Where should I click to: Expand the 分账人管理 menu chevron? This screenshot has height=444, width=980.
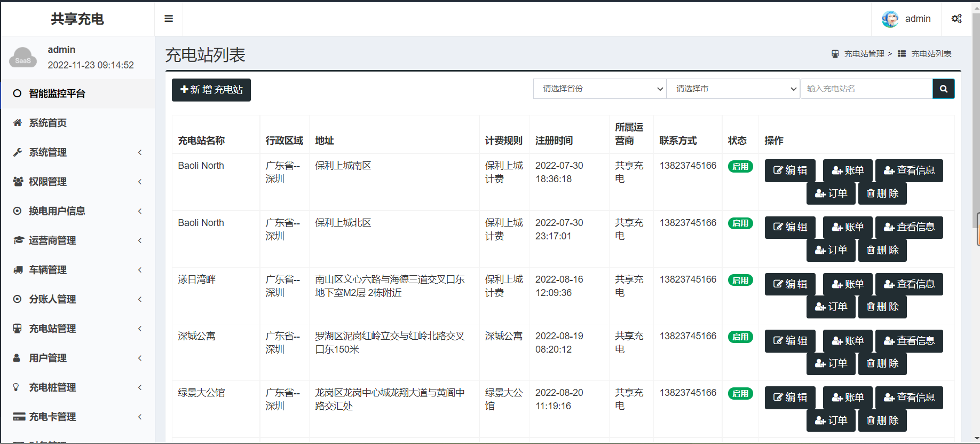tap(140, 299)
